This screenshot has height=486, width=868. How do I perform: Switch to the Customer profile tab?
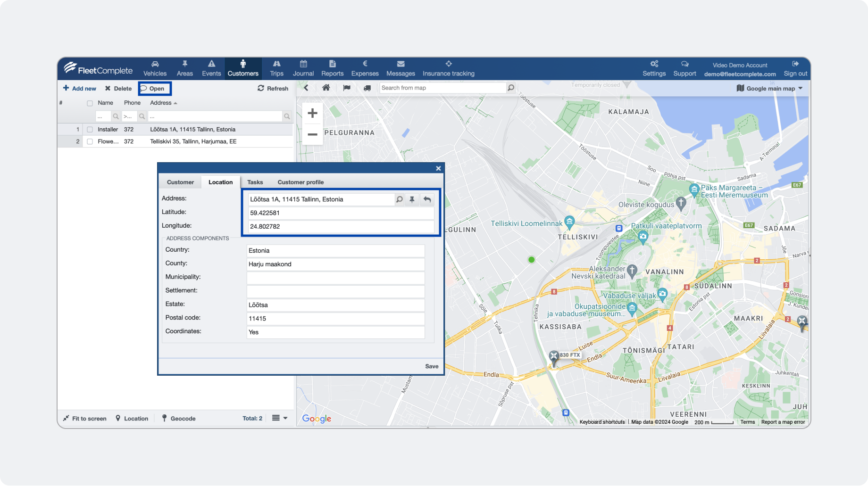pos(300,182)
